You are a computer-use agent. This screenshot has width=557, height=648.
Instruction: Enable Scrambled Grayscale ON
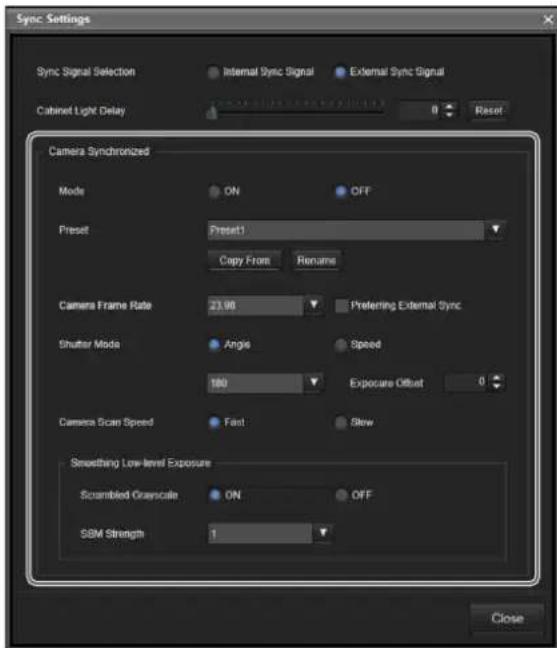click(215, 495)
